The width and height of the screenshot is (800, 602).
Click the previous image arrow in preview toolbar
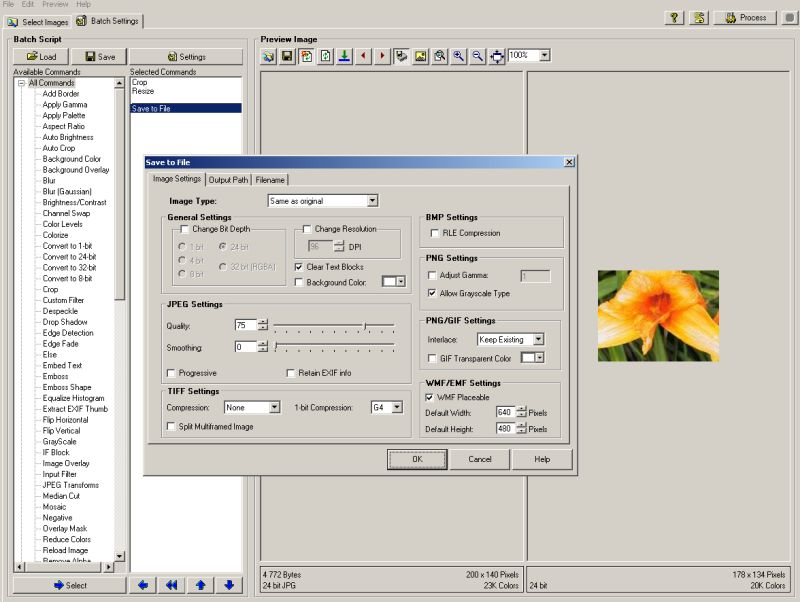click(363, 56)
